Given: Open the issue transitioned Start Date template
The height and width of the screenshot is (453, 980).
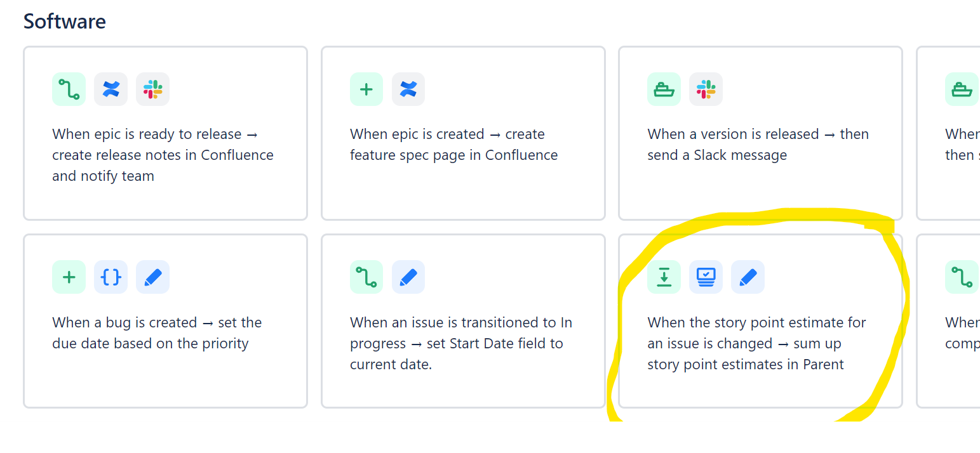Looking at the screenshot, I should [x=462, y=320].
